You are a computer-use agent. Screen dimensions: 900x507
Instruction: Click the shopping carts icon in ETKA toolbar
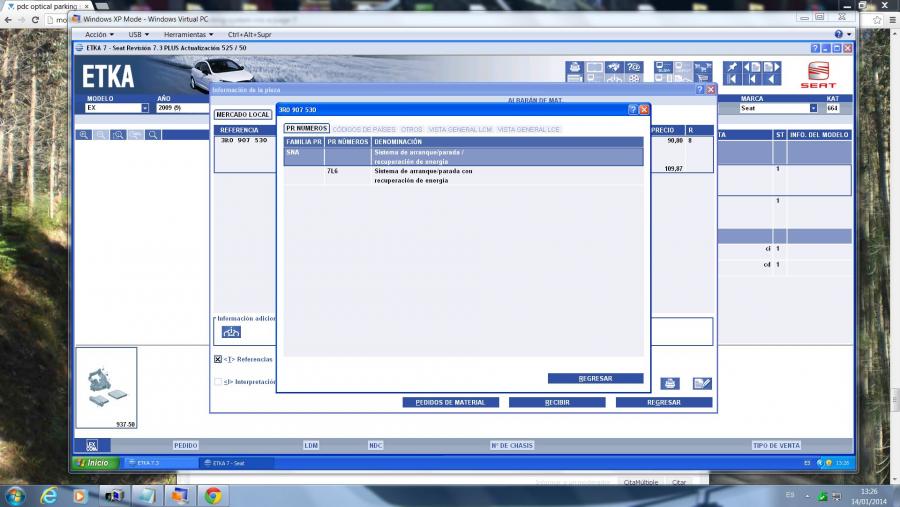[x=703, y=67]
